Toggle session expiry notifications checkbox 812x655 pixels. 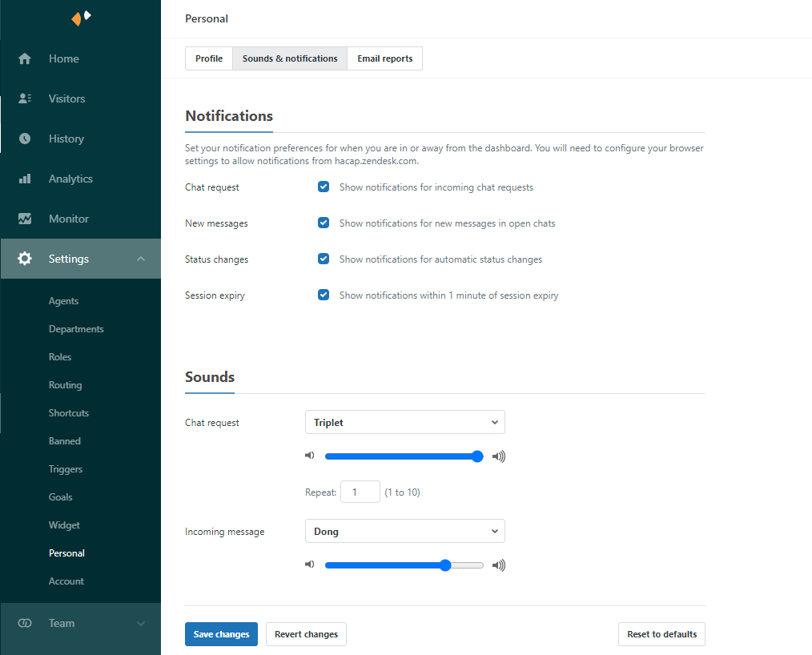point(324,295)
